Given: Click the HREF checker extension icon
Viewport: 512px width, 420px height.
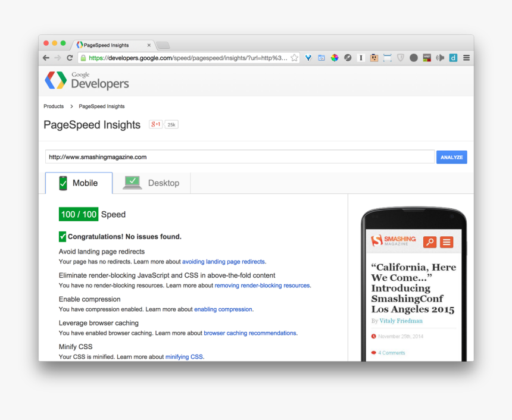Looking at the screenshot, I should point(427,58).
